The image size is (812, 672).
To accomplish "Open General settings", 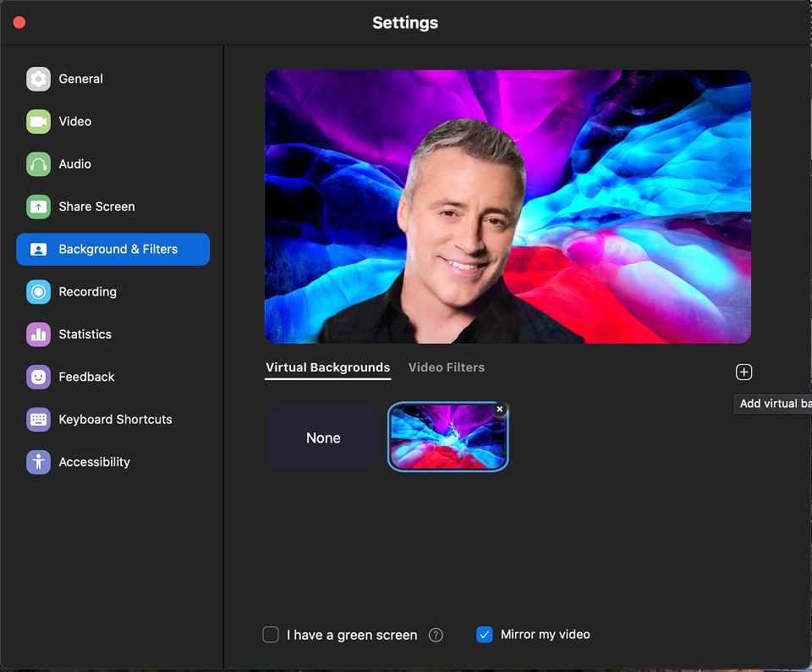I will point(112,79).
